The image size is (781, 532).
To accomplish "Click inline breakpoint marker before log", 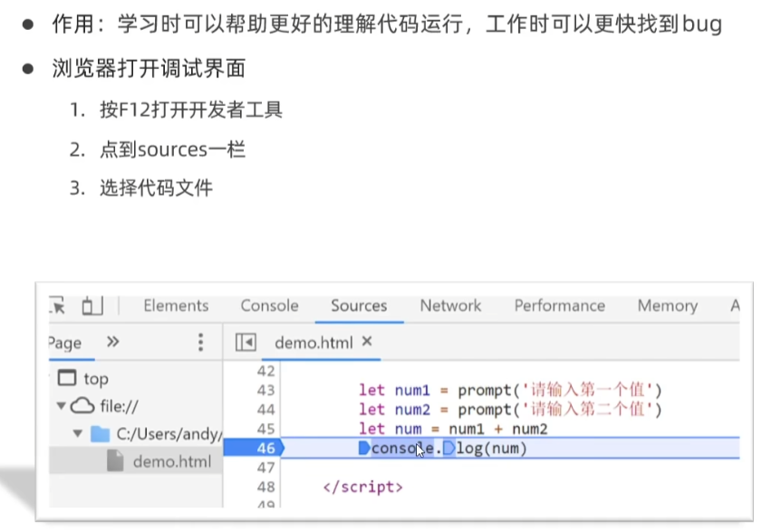I will [448, 448].
